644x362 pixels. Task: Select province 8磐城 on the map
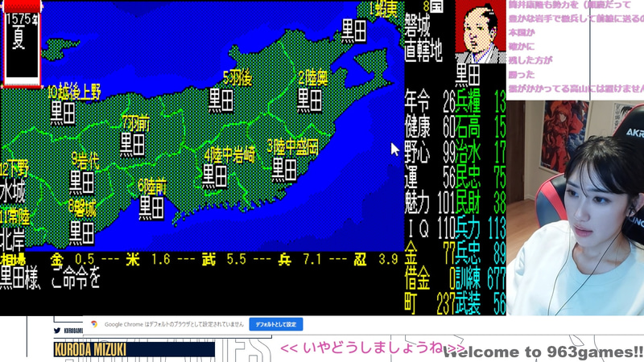pyautogui.click(x=82, y=209)
